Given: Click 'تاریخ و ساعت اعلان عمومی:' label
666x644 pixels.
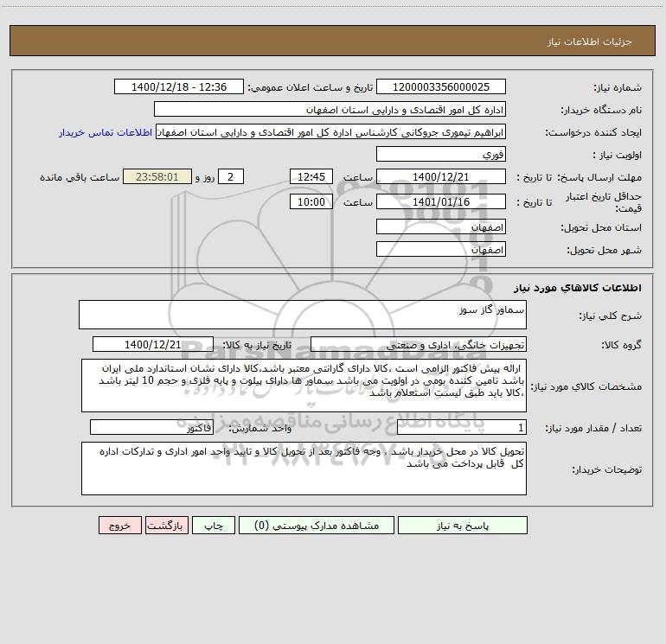Looking at the screenshot, I should [310, 87].
